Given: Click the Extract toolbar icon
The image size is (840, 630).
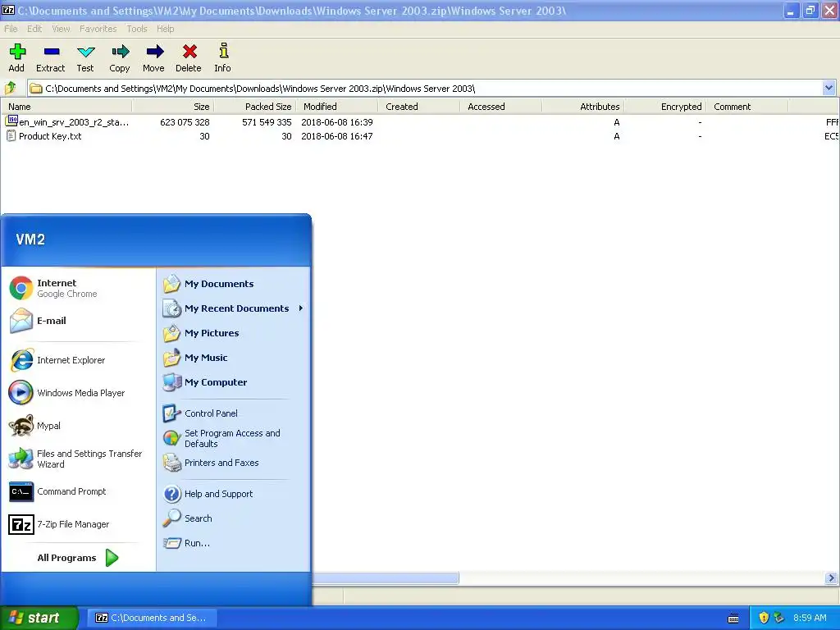Looking at the screenshot, I should (x=51, y=57).
